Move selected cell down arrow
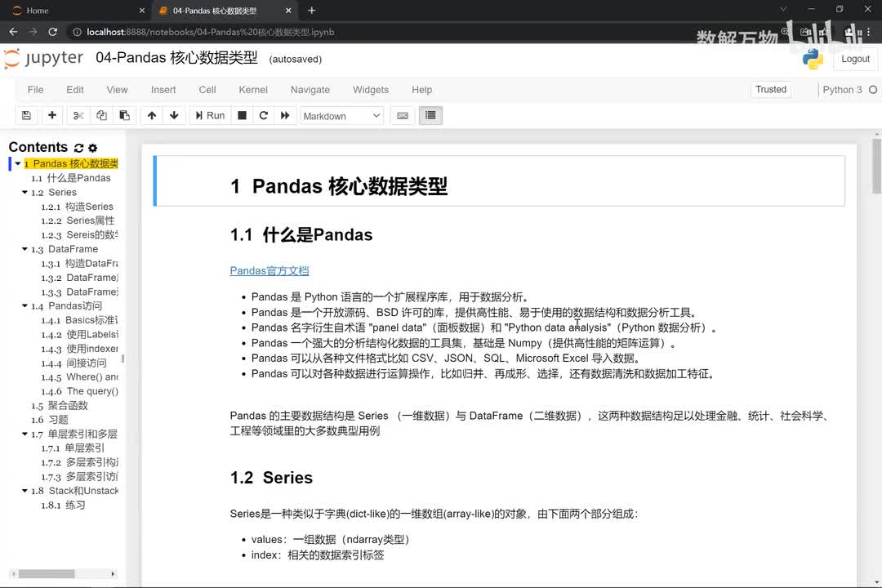Viewport: 882px width, 588px height. click(x=174, y=115)
